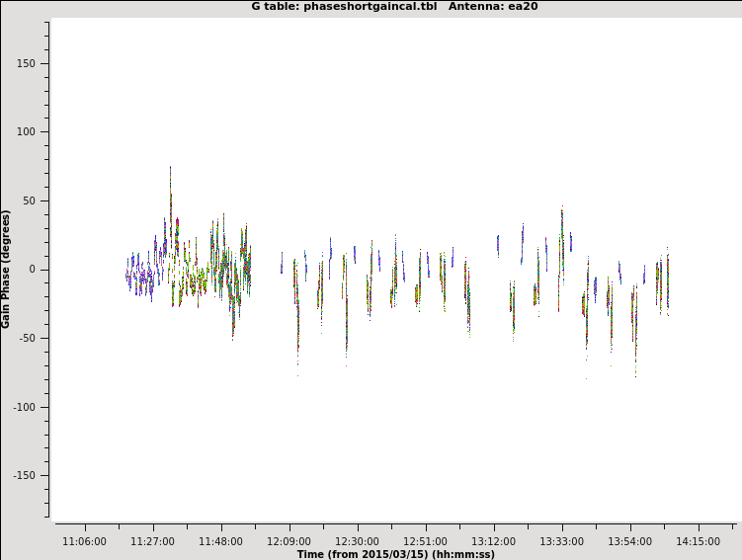Image resolution: width=742 pixels, height=560 pixels.
Task: Click the 'Gain Phase (degrees)' y-axis label
Action: tap(6, 269)
